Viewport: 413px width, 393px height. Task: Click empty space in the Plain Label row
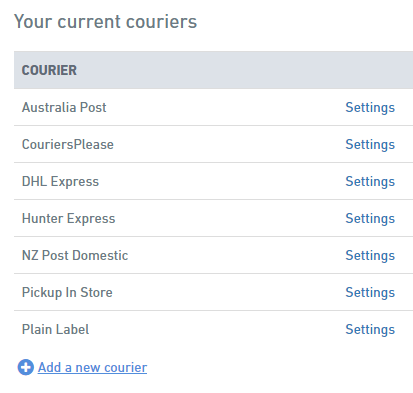(217, 329)
